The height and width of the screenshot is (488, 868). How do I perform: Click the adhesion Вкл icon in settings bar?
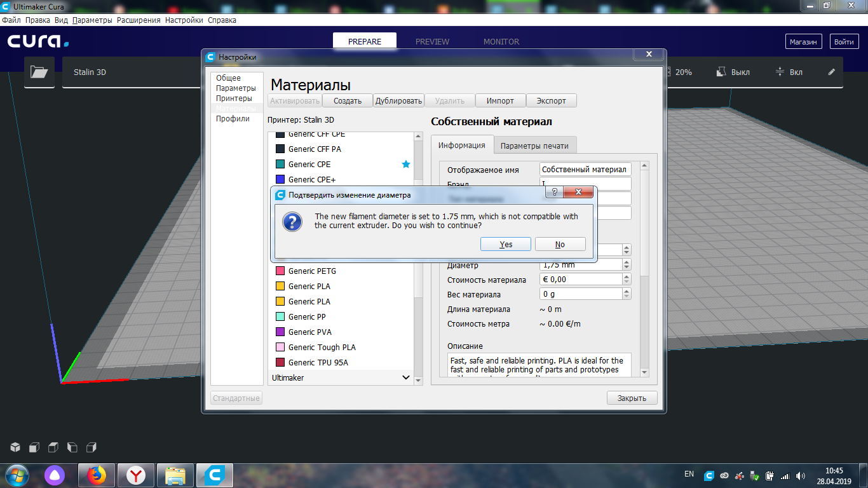[780, 72]
